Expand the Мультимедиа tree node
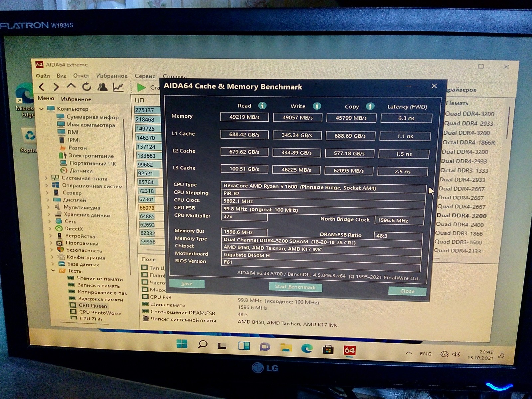The height and width of the screenshot is (399, 532). pos(49,207)
